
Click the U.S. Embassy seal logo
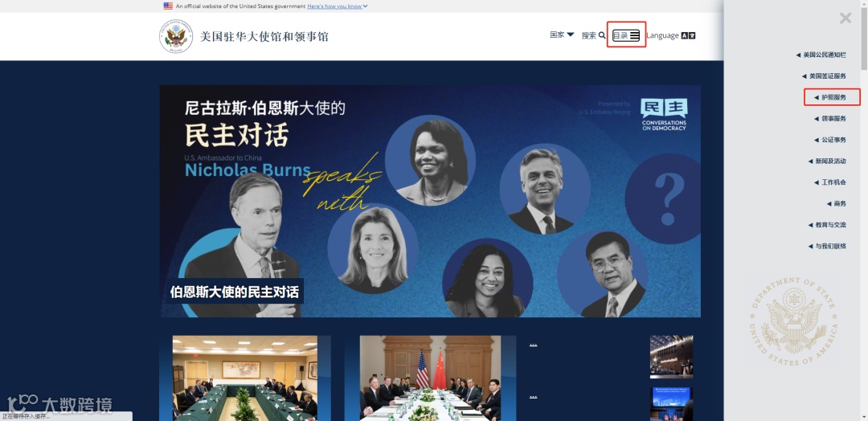tap(176, 36)
